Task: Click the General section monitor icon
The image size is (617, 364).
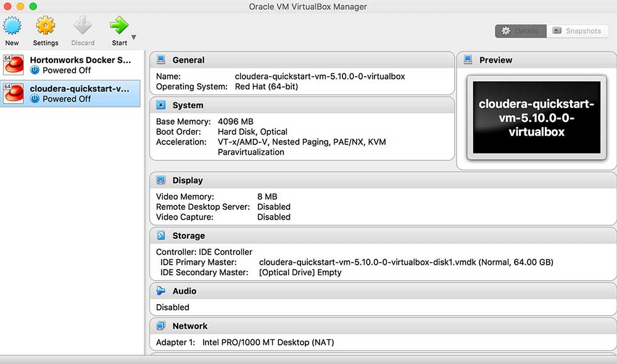Action: tap(161, 60)
